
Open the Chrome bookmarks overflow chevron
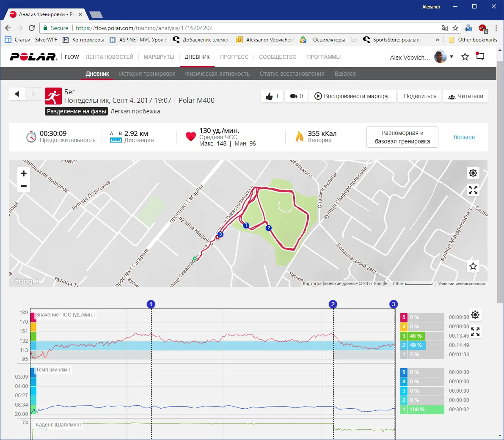[438, 40]
